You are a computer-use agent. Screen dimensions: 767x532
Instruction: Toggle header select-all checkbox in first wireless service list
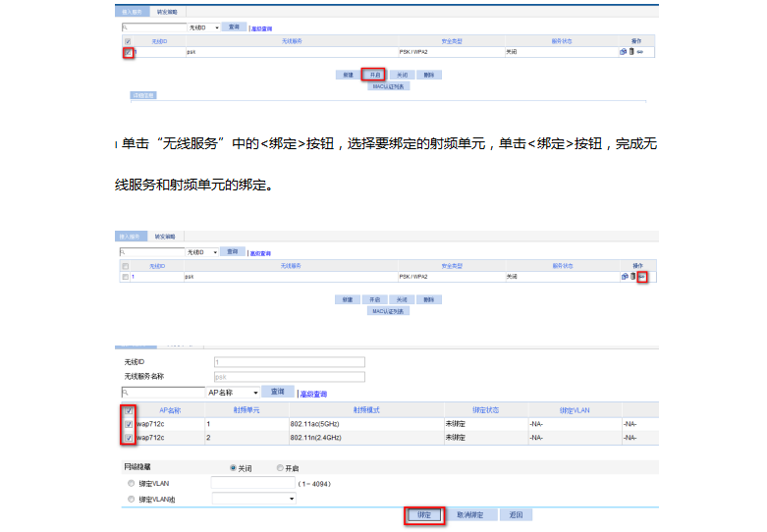[128, 41]
